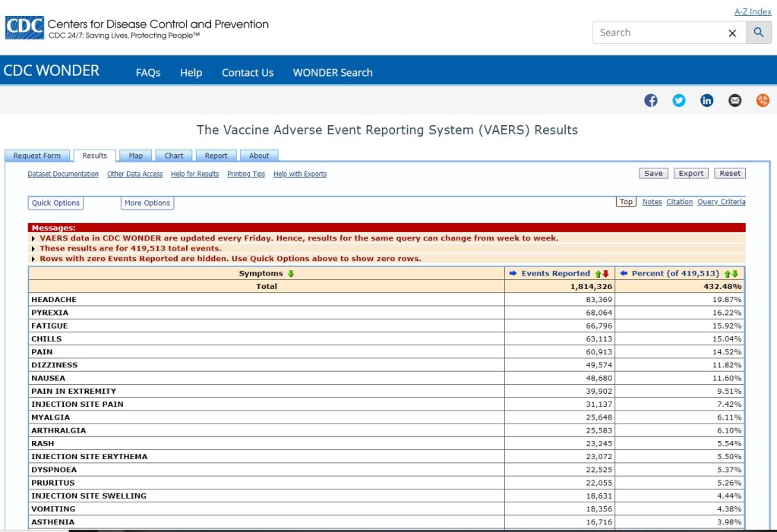Clear the search box with X
Screen dimensions: 777x532
coord(732,33)
